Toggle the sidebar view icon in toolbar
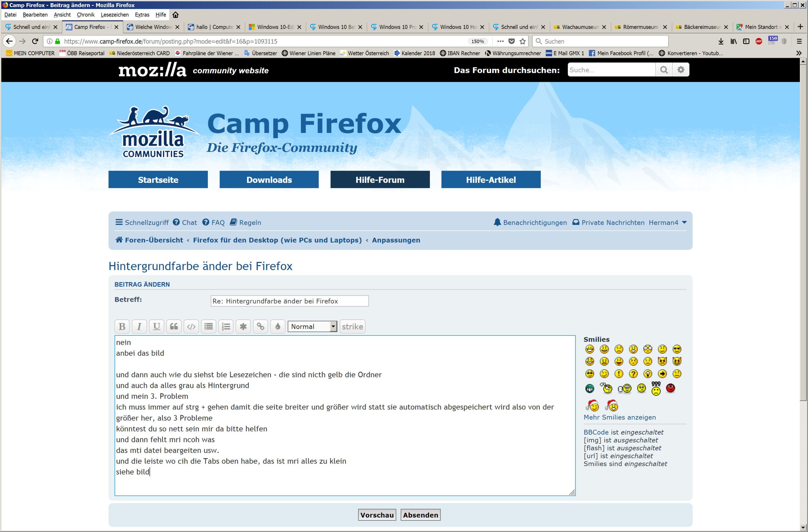 point(746,41)
